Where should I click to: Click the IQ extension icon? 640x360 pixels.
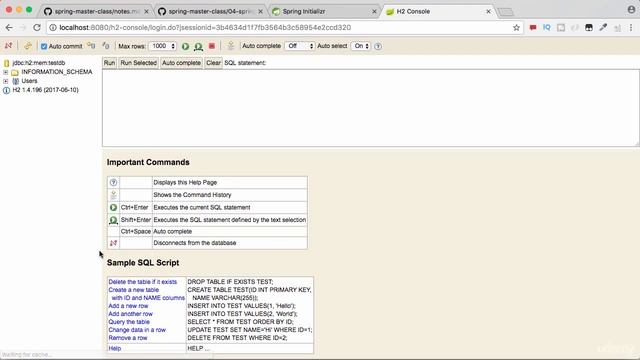pyautogui.click(x=547, y=27)
